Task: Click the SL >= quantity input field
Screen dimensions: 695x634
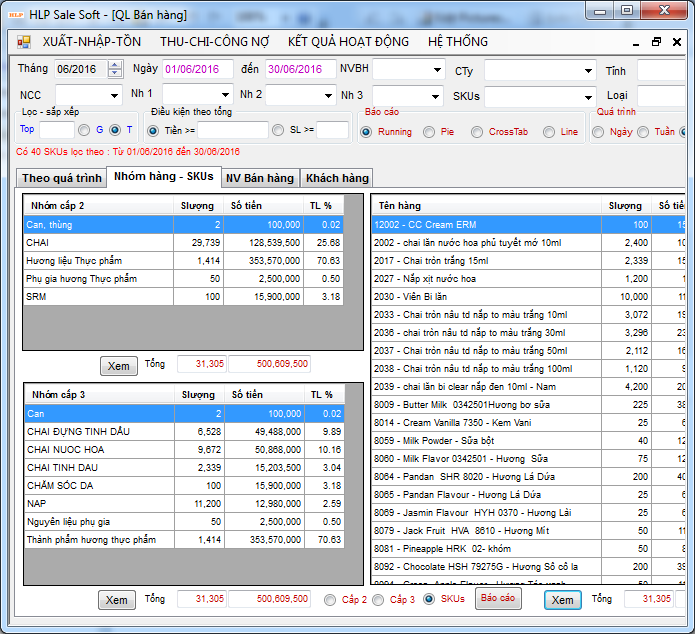Action: tap(332, 130)
